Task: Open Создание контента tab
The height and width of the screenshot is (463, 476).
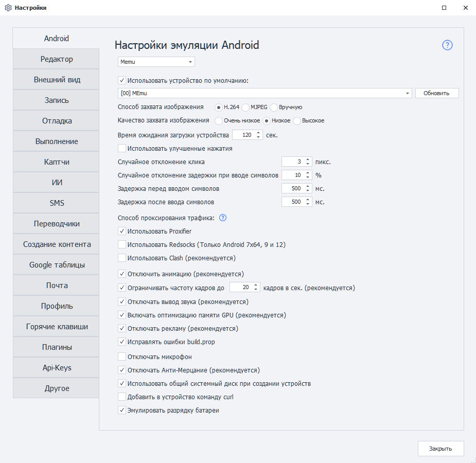Action: (56, 244)
